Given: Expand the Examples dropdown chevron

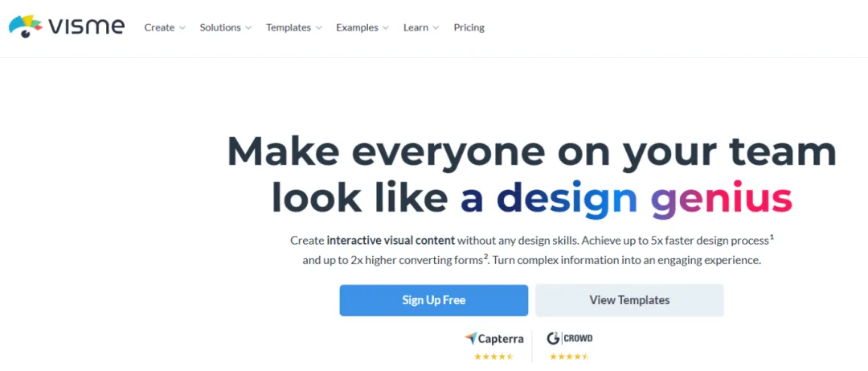Looking at the screenshot, I should click(385, 27).
